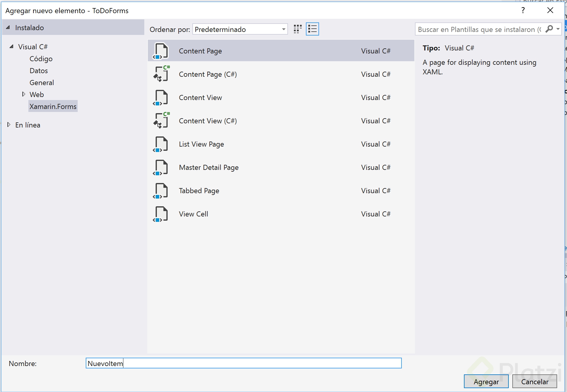Click 'Visual C#' type in Master Detail Page row
The width and height of the screenshot is (567, 392).
coord(376,167)
